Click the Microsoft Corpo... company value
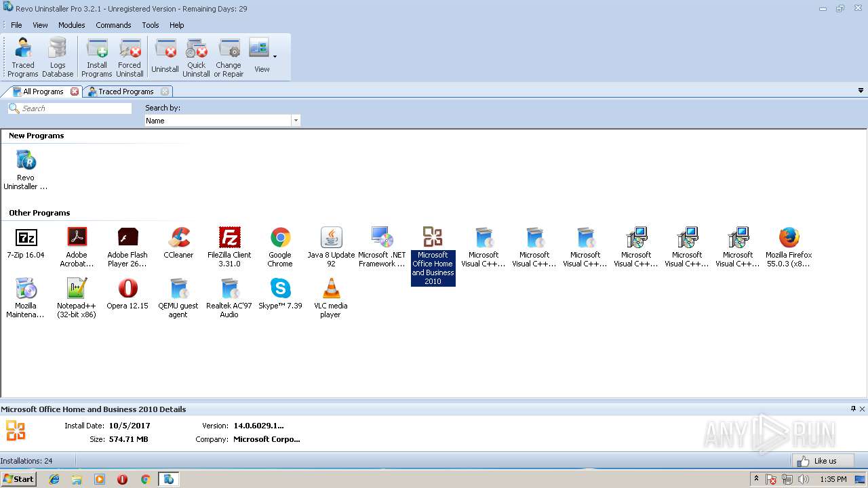Image resolution: width=868 pixels, height=488 pixels. point(267,439)
